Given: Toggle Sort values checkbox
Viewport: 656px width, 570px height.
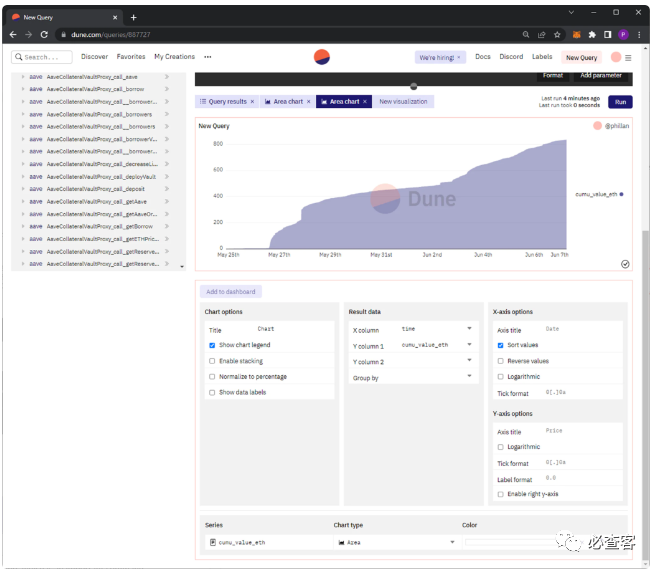Looking at the screenshot, I should tap(500, 345).
